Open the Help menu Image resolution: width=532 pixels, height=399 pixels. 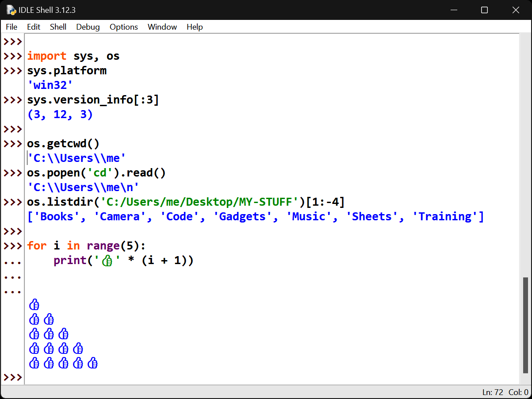click(195, 27)
